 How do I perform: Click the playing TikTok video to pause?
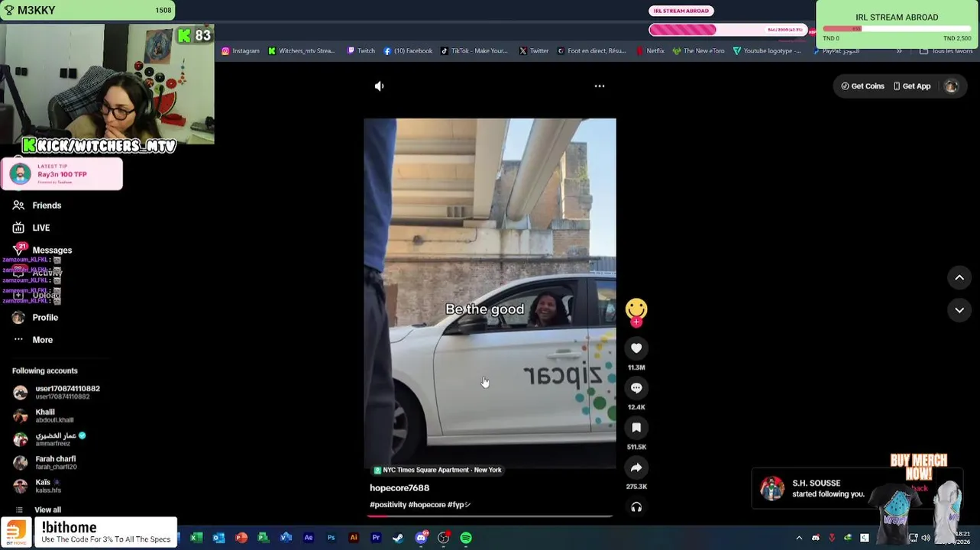pos(490,293)
